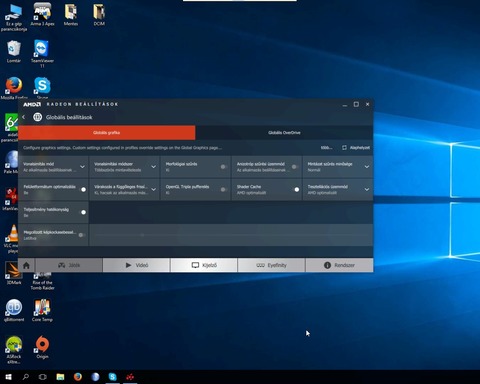Image resolution: width=480 pixels, height=384 pixels.
Task: Select the TeamViewer 11 desktop icon
Action: (42, 54)
